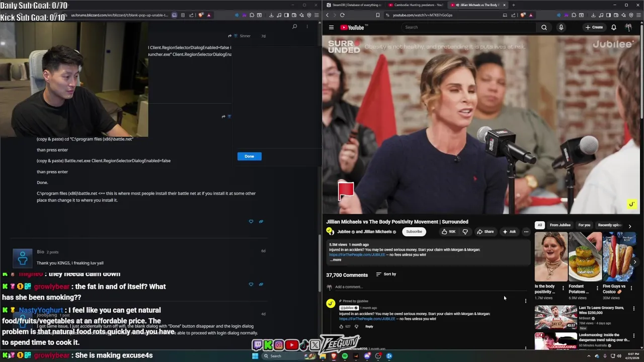Image resolution: width=644 pixels, height=362 pixels.
Task: Open Last To Leave Grocery Store thumbnail
Action: (556, 317)
